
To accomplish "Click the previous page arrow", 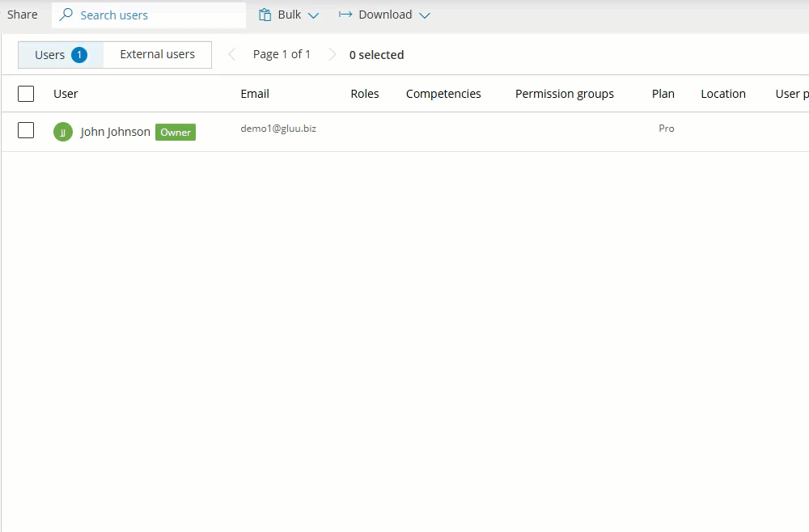I will click(232, 54).
